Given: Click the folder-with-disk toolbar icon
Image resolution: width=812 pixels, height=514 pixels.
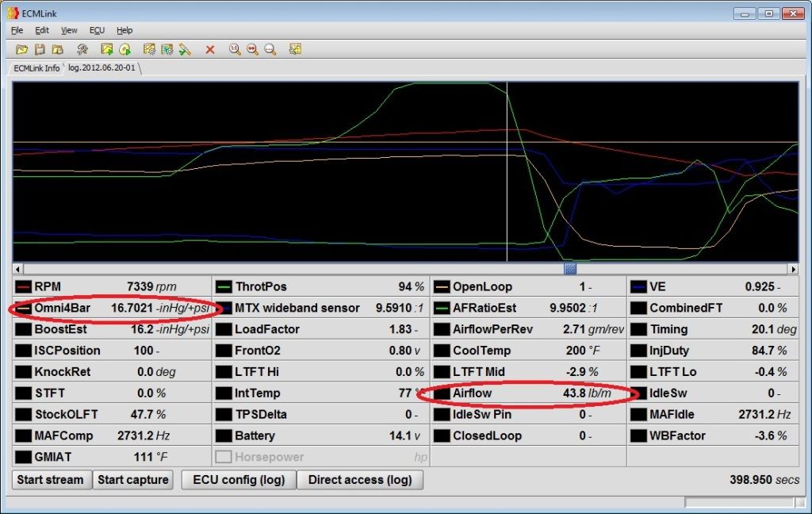Looking at the screenshot, I should [x=57, y=49].
